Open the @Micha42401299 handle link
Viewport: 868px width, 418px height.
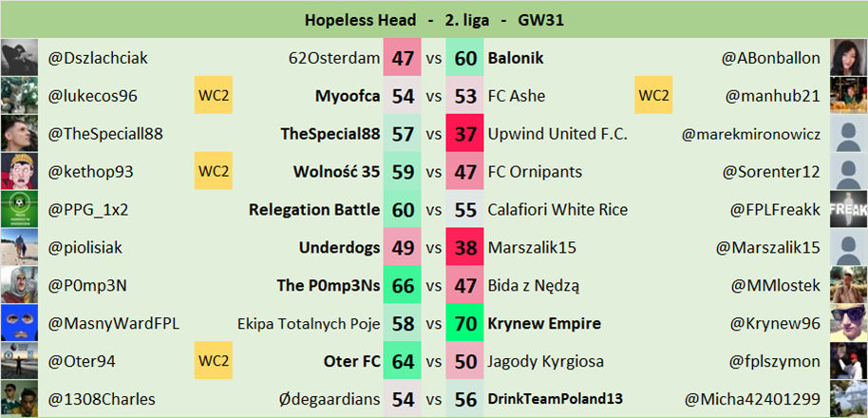click(x=752, y=399)
